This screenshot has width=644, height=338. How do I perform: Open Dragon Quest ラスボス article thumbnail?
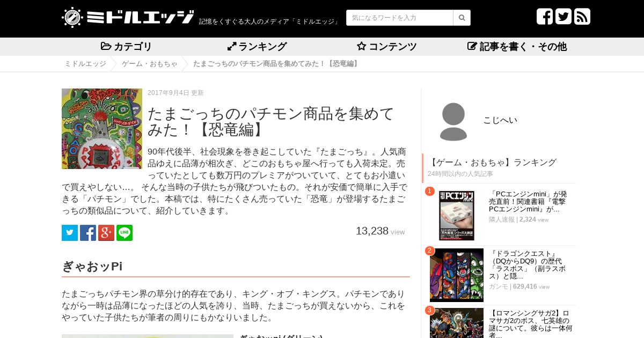(x=457, y=275)
